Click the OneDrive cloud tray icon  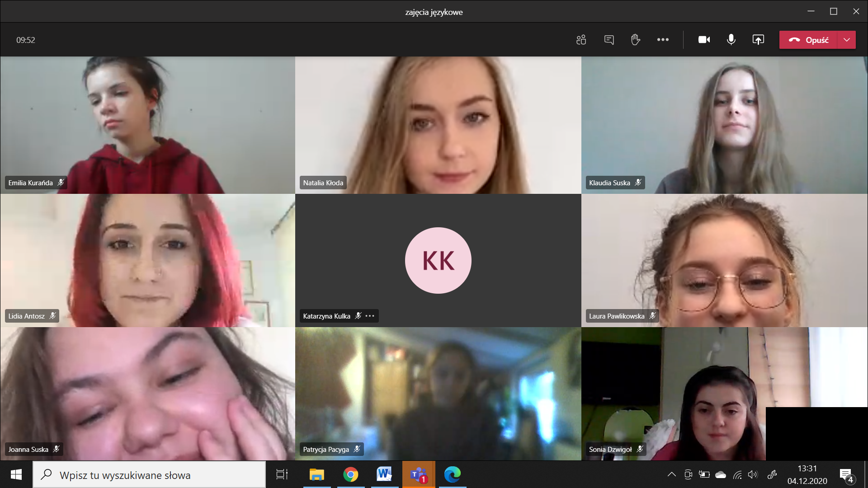721,474
